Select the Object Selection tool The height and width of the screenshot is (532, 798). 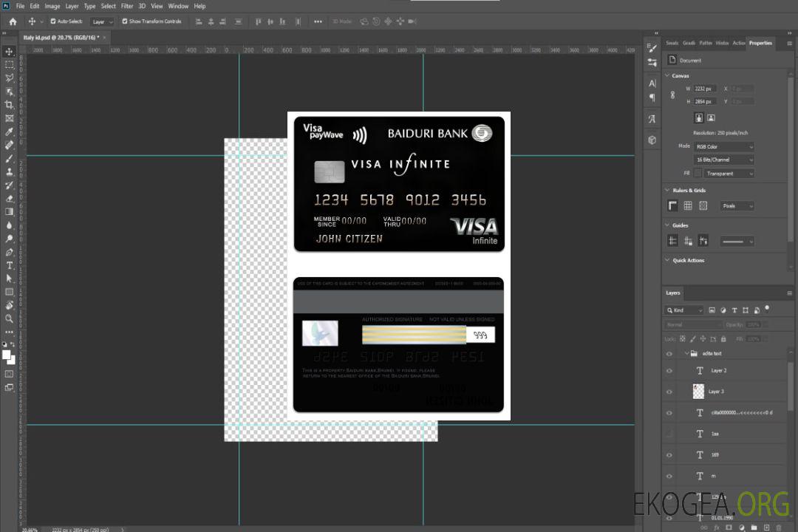tap(9, 92)
